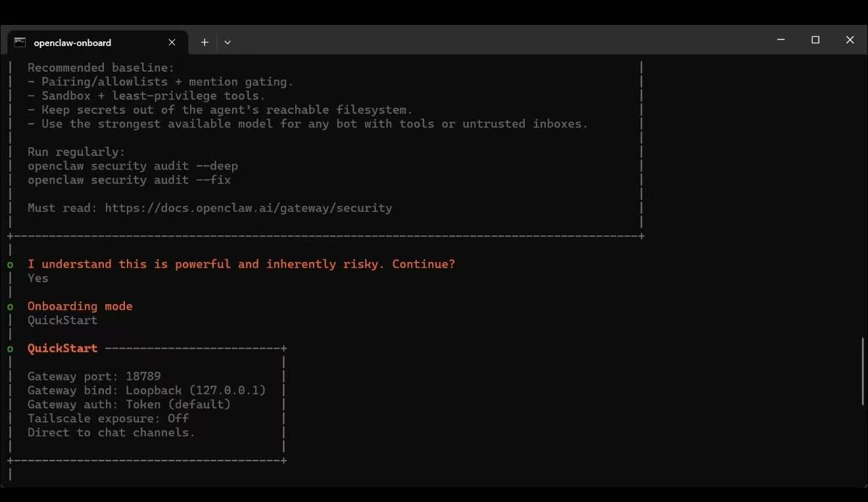The width and height of the screenshot is (868, 502).
Task: Click the 'Yes' answer text
Action: pyautogui.click(x=38, y=278)
